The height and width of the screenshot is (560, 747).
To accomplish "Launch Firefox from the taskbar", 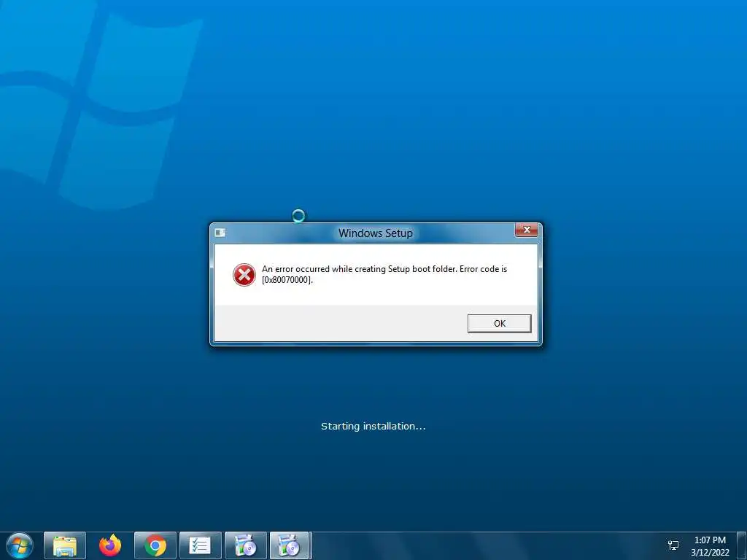I will tap(110, 545).
